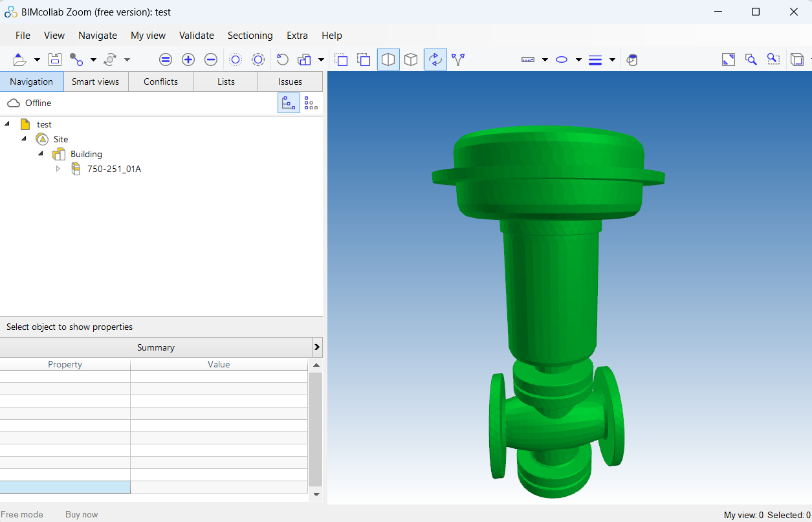
Task: Click the measure ruler tool icon
Action: pos(528,60)
